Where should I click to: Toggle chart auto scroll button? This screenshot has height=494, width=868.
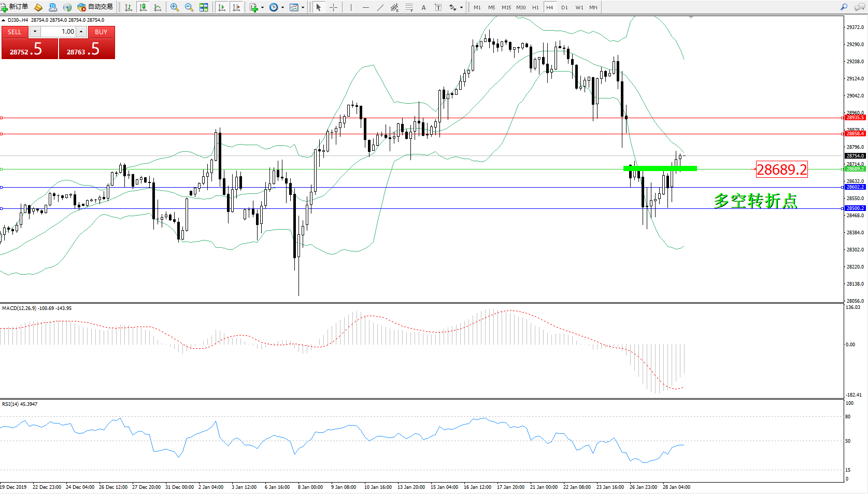tap(222, 7)
